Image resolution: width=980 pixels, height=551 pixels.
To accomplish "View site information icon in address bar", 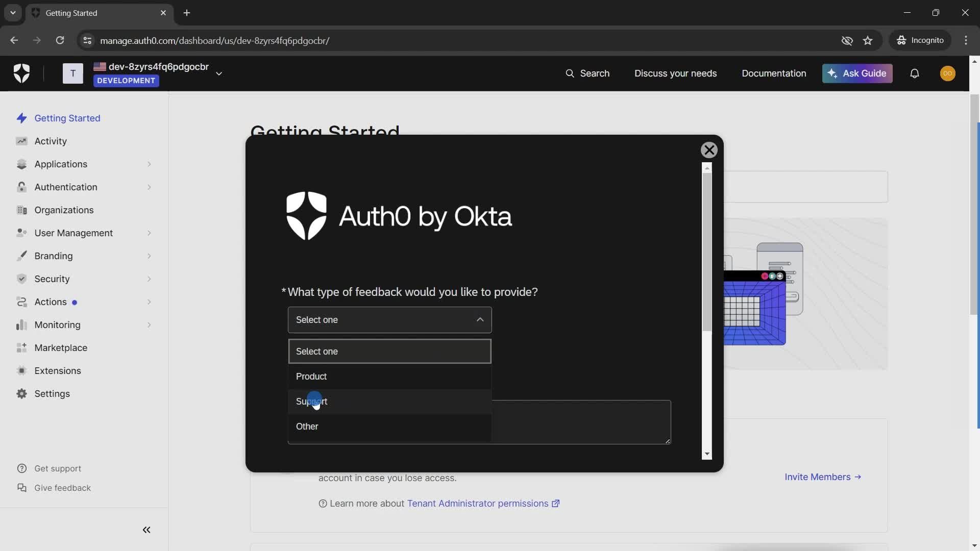I will click(87, 40).
